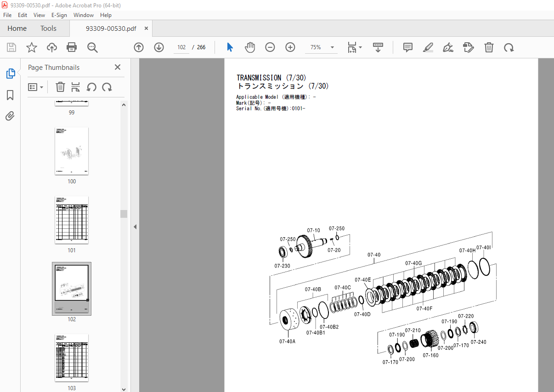This screenshot has height=392, width=554.
Task: Delete selected thumbnail page trash icon
Action: (60, 87)
